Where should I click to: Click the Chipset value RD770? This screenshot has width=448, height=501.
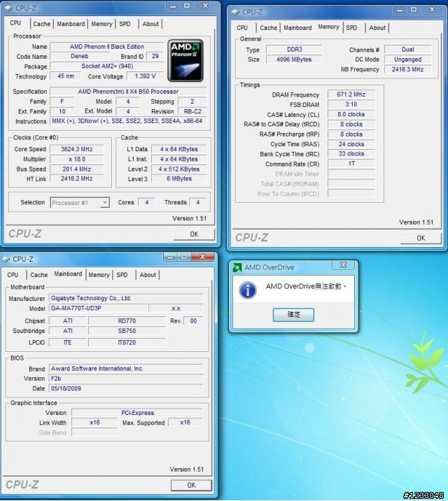pos(127,320)
